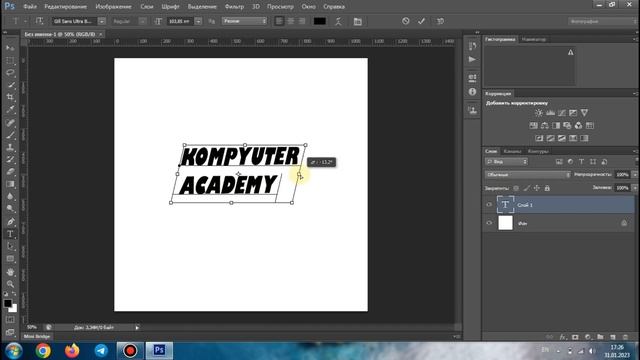The image size is (640, 360).
Task: Select the Horizontal Type tool in toolbox
Action: point(10,234)
